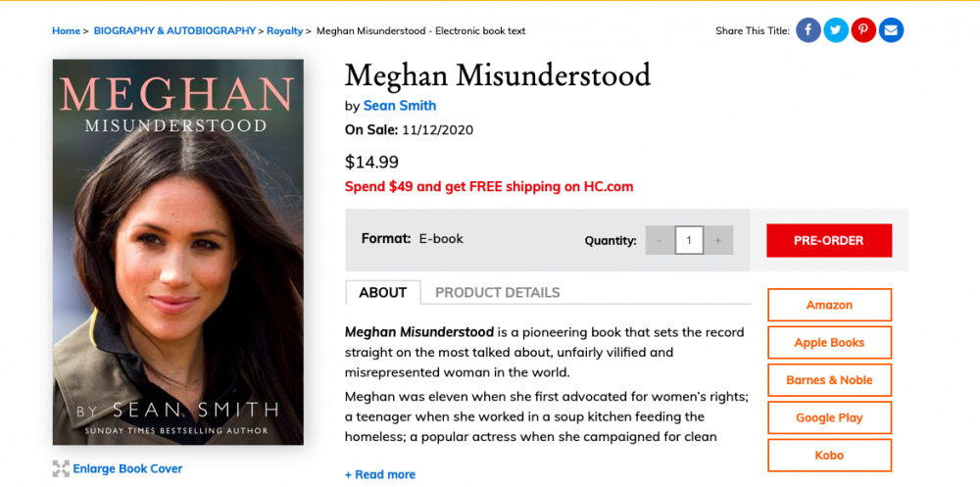Click the enlarge book cover arrows icon
The image size is (980, 487).
click(61, 468)
